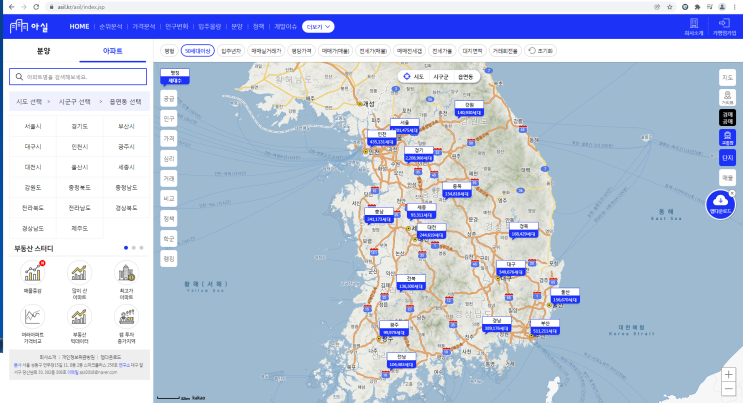Open the 인구변화 menu item
Image resolution: width=743 pixels, height=403 pixels.
click(x=177, y=27)
